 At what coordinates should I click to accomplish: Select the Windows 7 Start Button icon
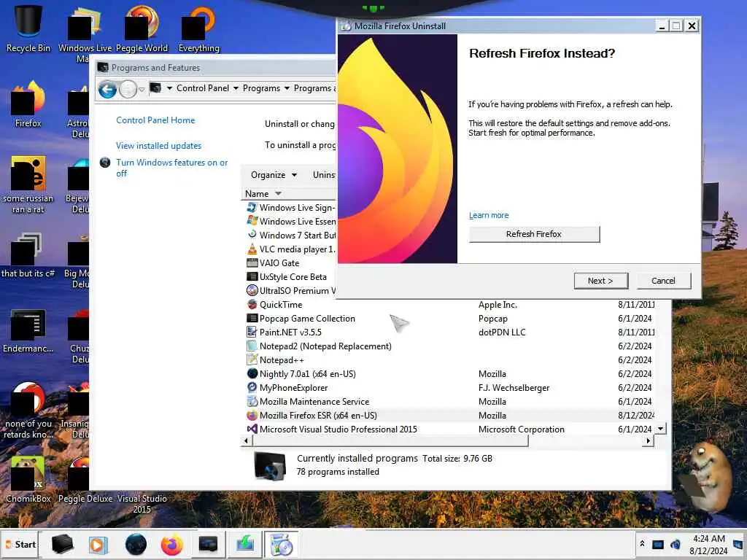tap(252, 236)
